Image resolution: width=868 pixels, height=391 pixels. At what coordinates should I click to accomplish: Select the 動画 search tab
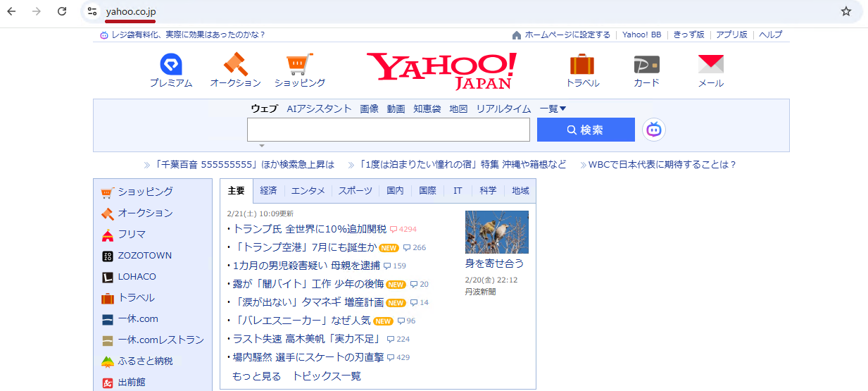pos(396,108)
